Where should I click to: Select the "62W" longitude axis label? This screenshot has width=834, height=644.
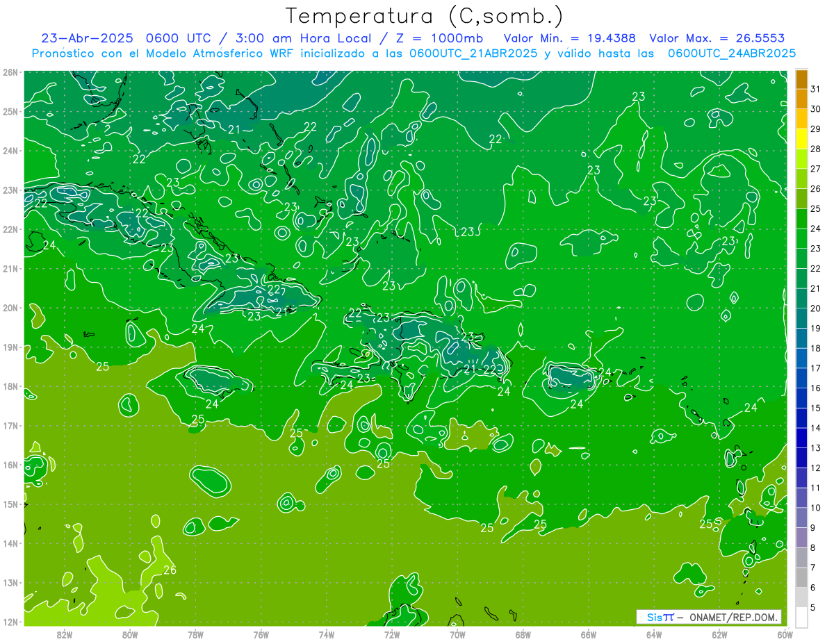(719, 634)
